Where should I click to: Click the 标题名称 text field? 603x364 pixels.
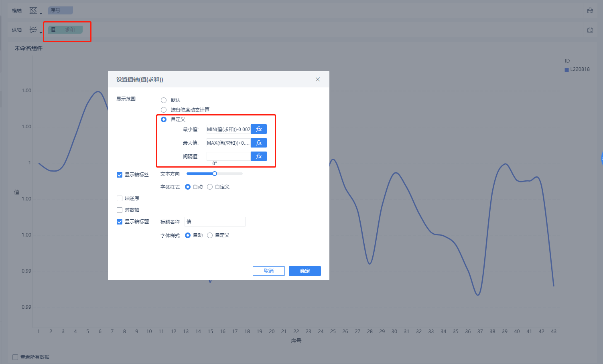click(215, 222)
